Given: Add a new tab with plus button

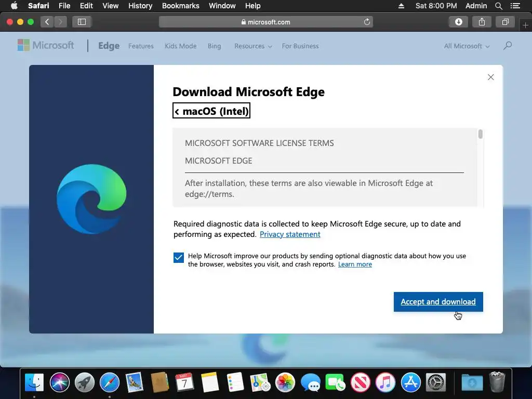Looking at the screenshot, I should (x=526, y=25).
